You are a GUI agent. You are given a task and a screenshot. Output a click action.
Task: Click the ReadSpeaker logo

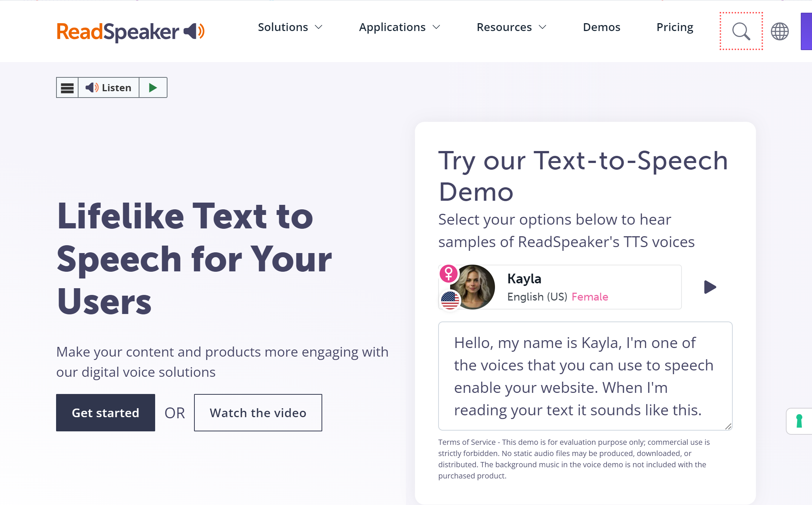click(x=130, y=31)
